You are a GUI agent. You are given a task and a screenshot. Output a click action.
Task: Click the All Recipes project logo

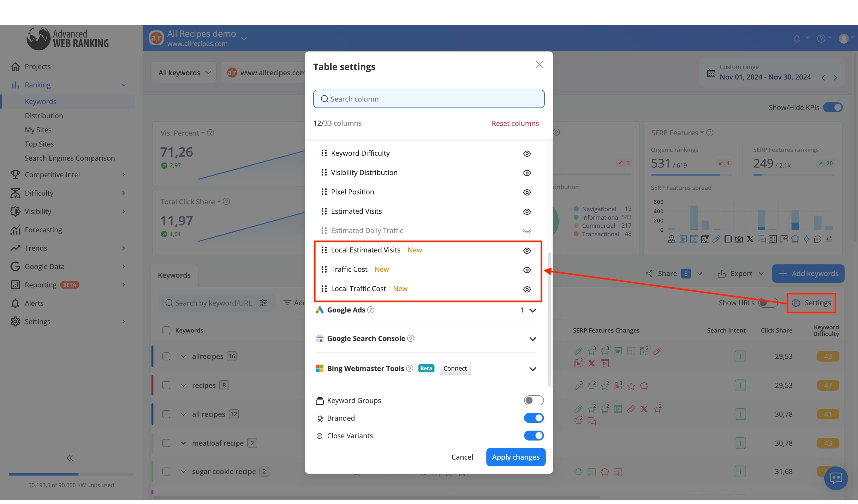click(156, 38)
